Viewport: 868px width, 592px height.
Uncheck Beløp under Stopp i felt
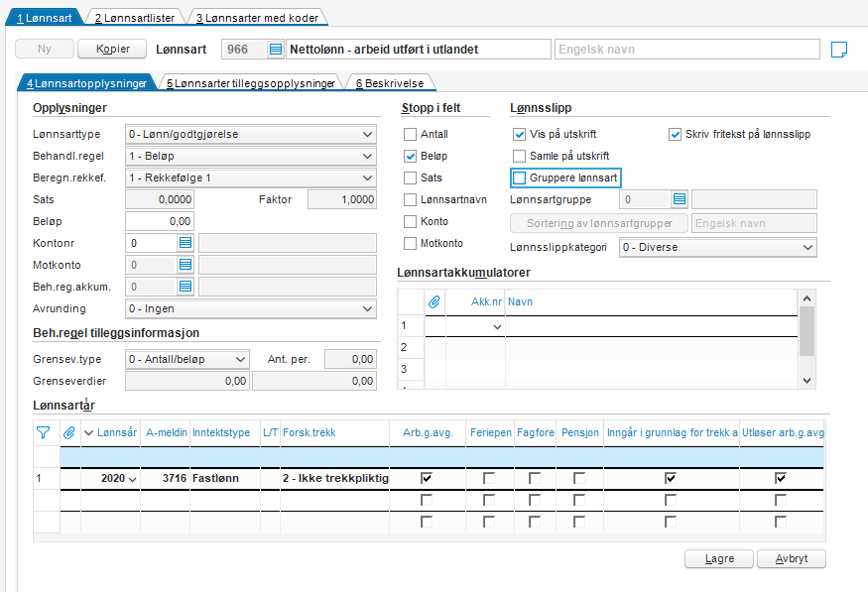tap(411, 156)
